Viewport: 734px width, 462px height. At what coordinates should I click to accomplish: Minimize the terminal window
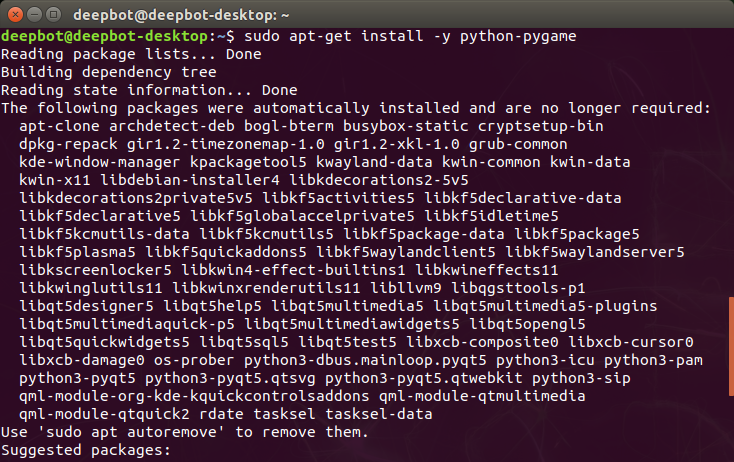[x=35, y=15]
